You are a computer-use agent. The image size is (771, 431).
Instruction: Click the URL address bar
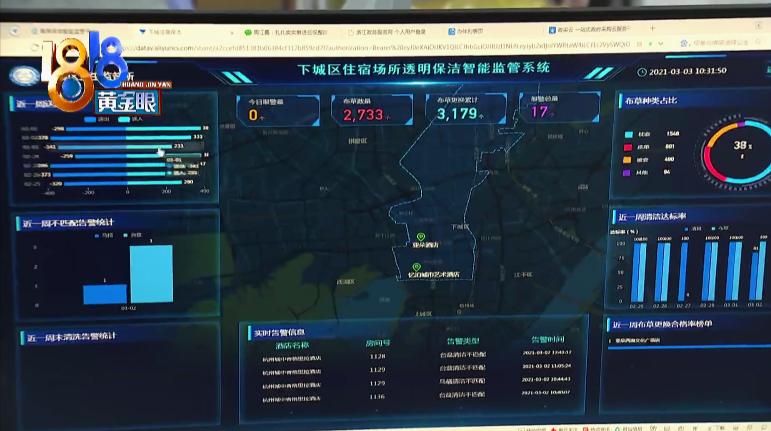[379, 47]
